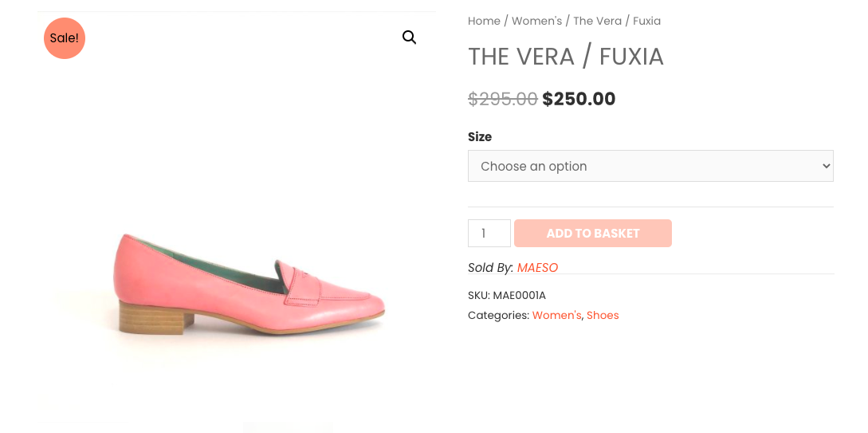The height and width of the screenshot is (433, 868).
Task: Open the Women's breadcrumb link
Action: pos(536,21)
